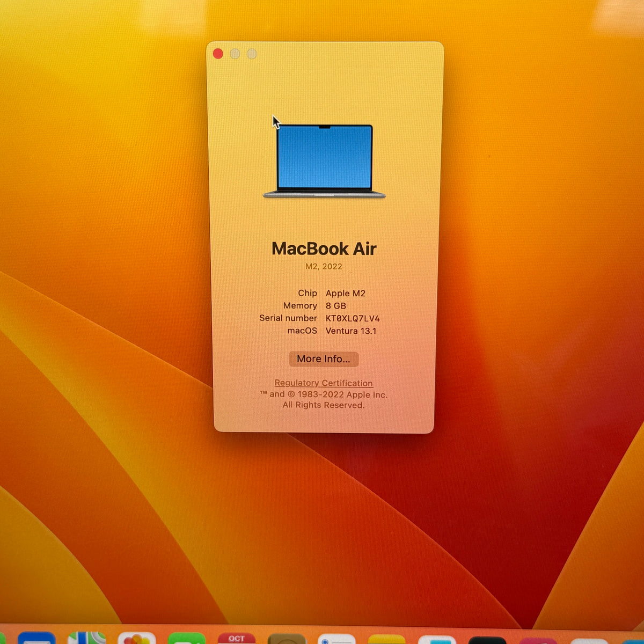
Task: Click the "Serial number" label
Action: [288, 318]
